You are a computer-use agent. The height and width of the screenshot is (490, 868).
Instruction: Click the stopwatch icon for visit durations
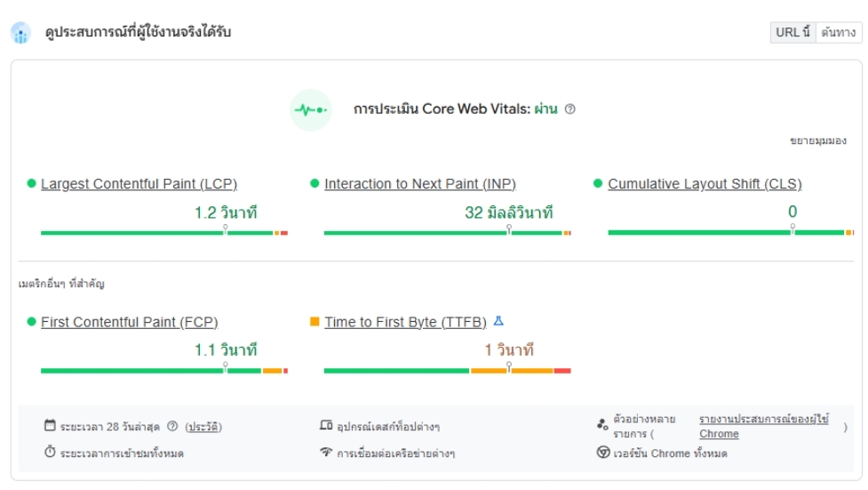(x=51, y=453)
